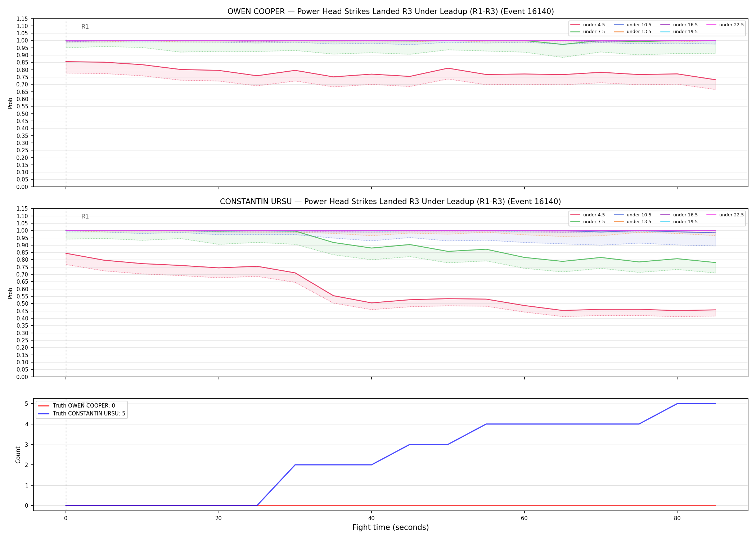
Task: Click Count axis tick label '3'
Action: click(x=26, y=445)
